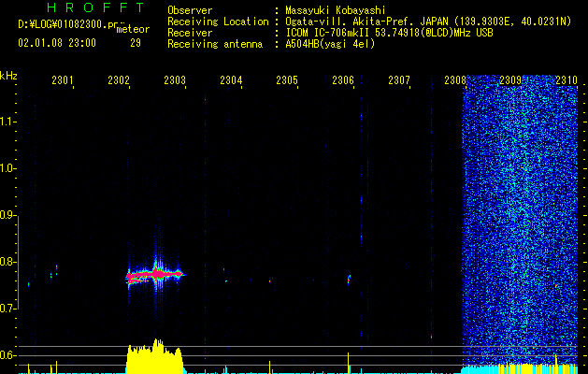This screenshot has height=374, width=588.
Task: Click the 2308 time marker
Action: point(455,81)
